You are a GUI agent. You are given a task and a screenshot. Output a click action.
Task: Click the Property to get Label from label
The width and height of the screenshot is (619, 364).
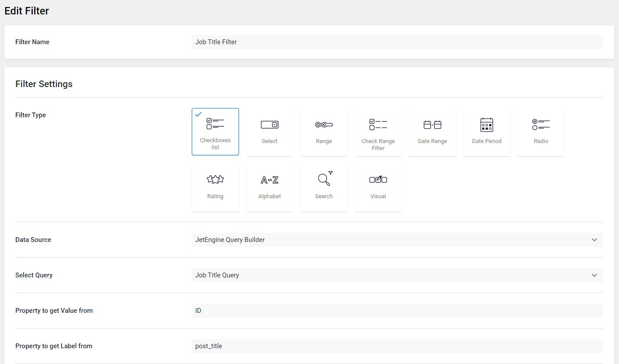54,346
